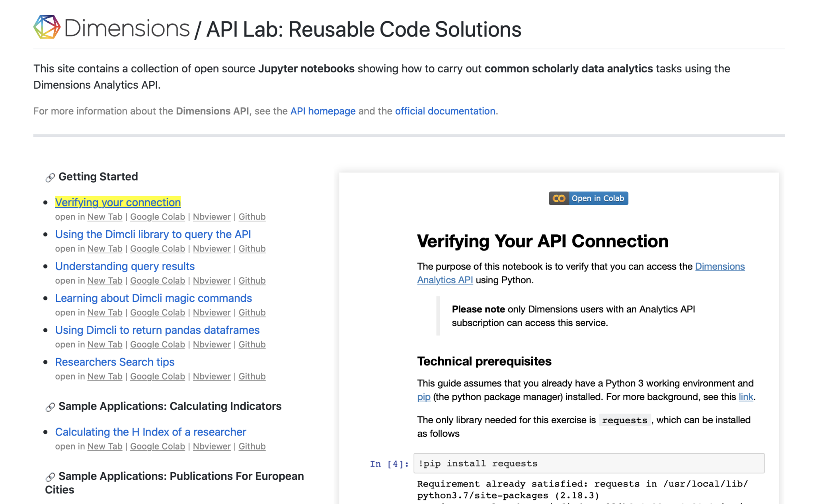Open the API homepage link
Viewport: 815px width, 504px height.
(x=322, y=111)
